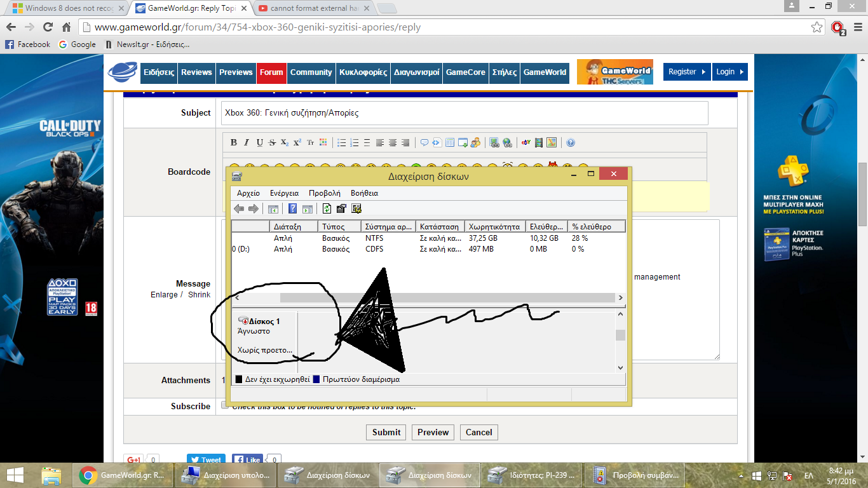
Task: Click the Preview button
Action: coord(433,432)
